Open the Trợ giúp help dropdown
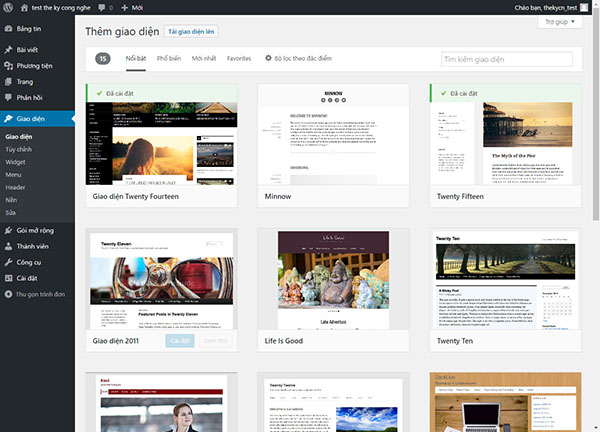The width and height of the screenshot is (600, 432). coord(560,22)
